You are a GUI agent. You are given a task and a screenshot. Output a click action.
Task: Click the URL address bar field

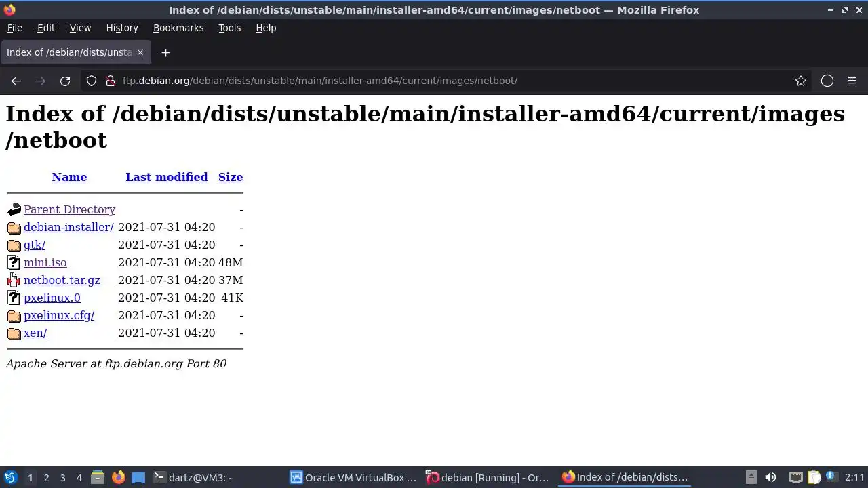point(448,81)
